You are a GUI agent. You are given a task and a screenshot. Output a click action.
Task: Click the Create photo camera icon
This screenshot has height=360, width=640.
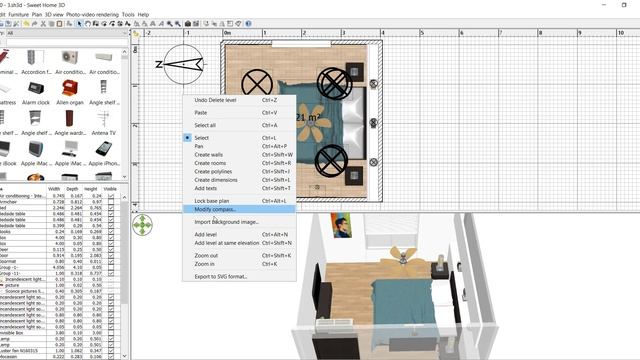187,24
